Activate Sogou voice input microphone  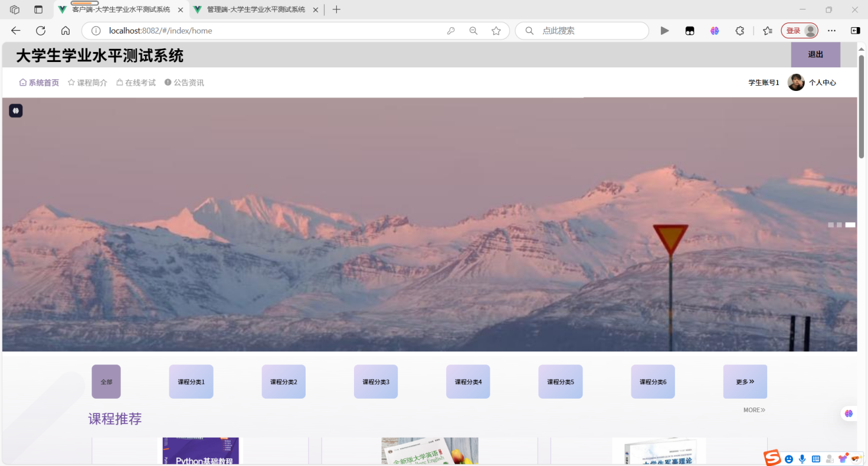[802, 459]
